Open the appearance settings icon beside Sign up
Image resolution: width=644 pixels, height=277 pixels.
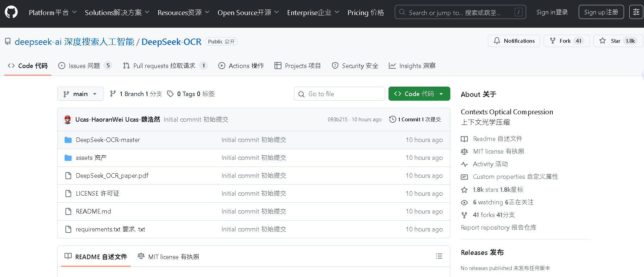click(636, 12)
